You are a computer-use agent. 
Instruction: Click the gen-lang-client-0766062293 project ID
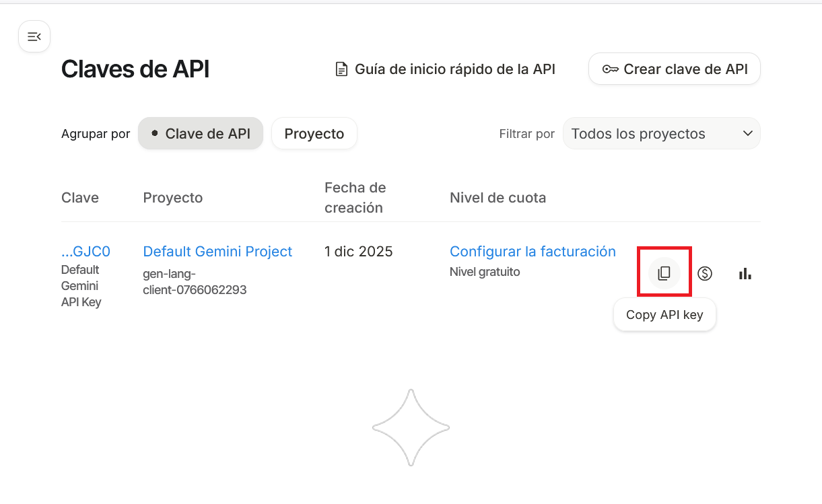click(195, 282)
